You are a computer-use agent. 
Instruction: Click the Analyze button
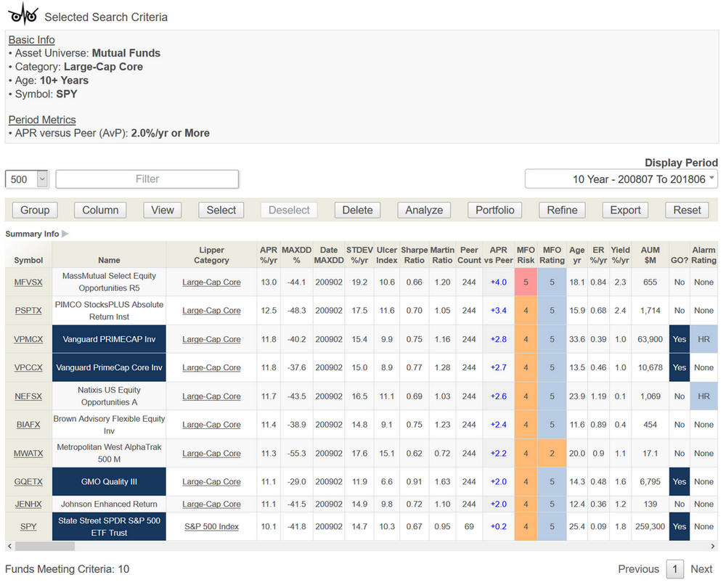(x=424, y=210)
